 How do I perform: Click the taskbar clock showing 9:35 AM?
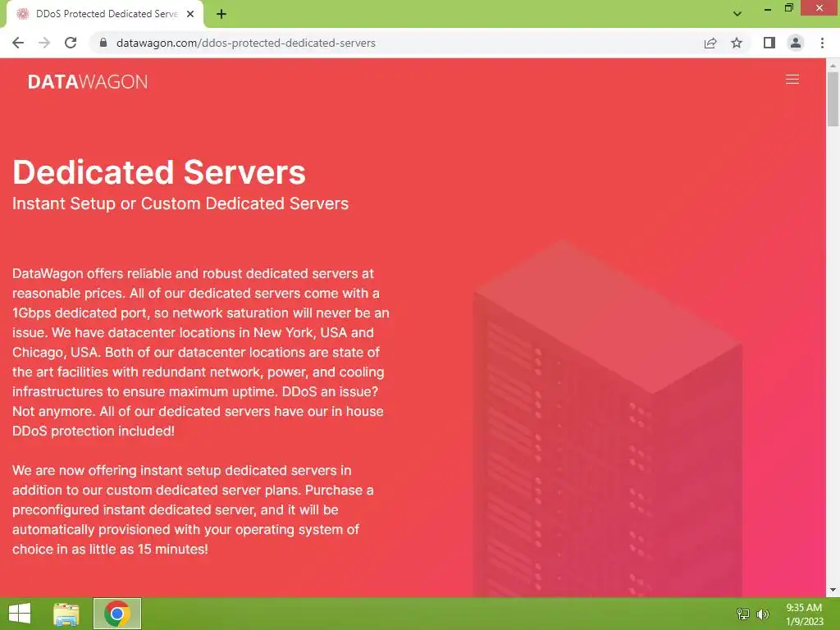click(x=804, y=614)
